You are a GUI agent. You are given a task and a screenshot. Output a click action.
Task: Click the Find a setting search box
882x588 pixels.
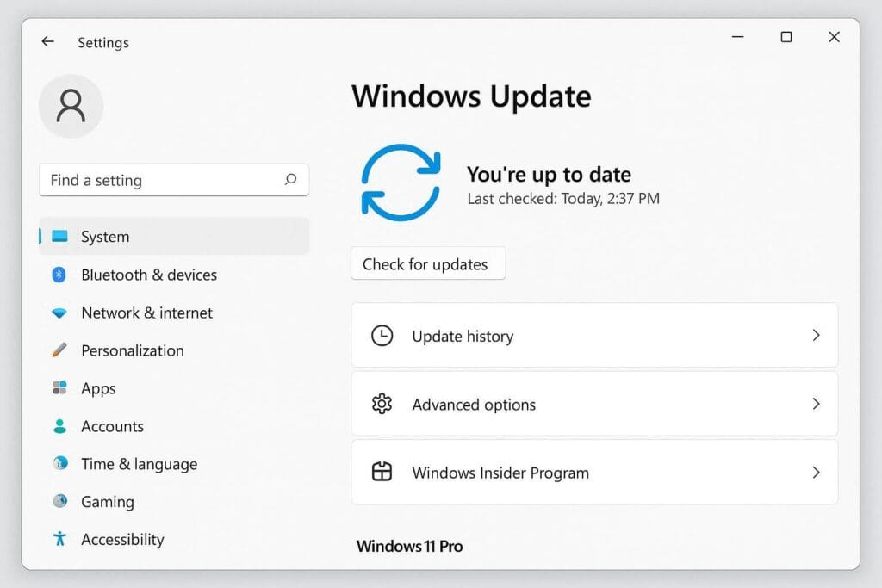[x=164, y=180]
